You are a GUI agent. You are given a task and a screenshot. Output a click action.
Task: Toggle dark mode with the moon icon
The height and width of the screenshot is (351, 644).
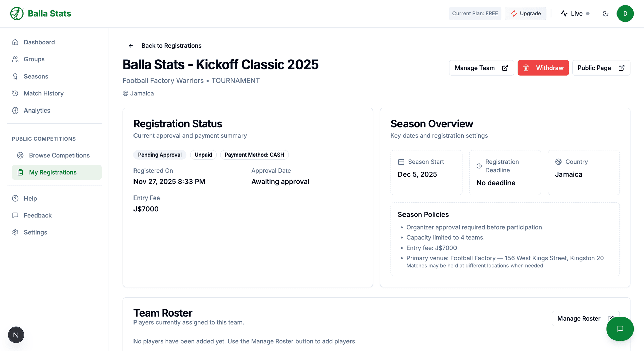(605, 13)
